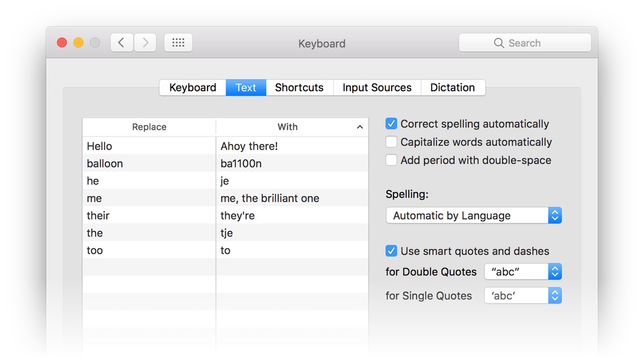644x364 pixels.
Task: Select the 'too' replacement entry
Action: click(225, 250)
